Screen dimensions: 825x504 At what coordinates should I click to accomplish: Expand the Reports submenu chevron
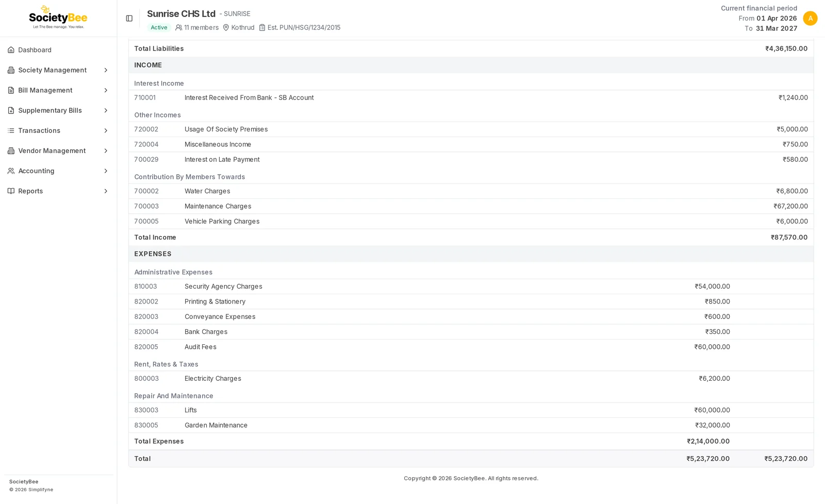[106, 191]
